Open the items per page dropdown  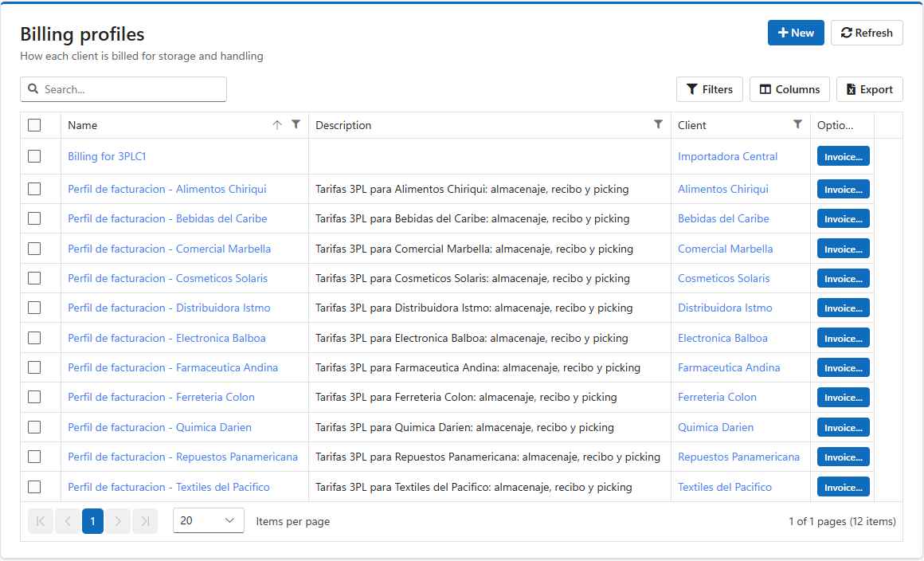pyautogui.click(x=209, y=520)
